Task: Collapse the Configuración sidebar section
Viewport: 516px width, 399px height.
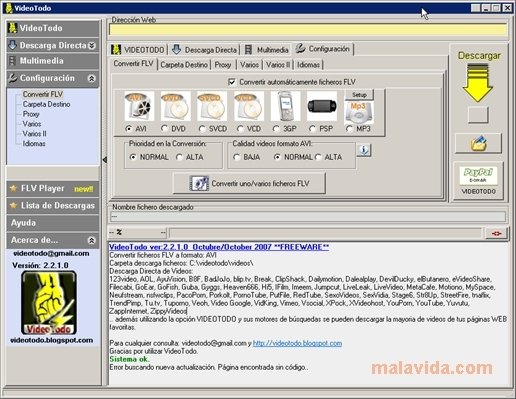Action: [92, 78]
